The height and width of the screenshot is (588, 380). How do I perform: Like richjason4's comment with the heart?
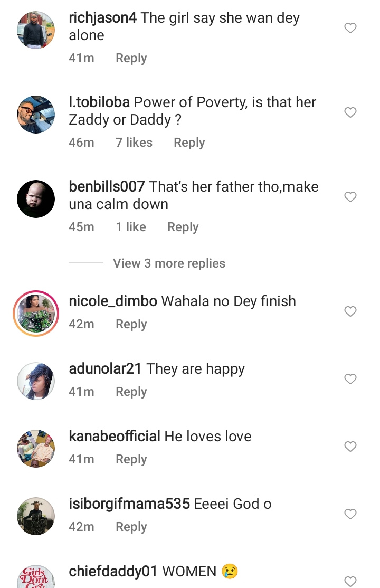350,28
